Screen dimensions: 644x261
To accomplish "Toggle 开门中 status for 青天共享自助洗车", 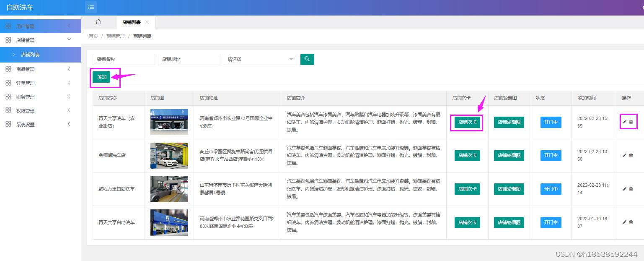I will click(551, 222).
